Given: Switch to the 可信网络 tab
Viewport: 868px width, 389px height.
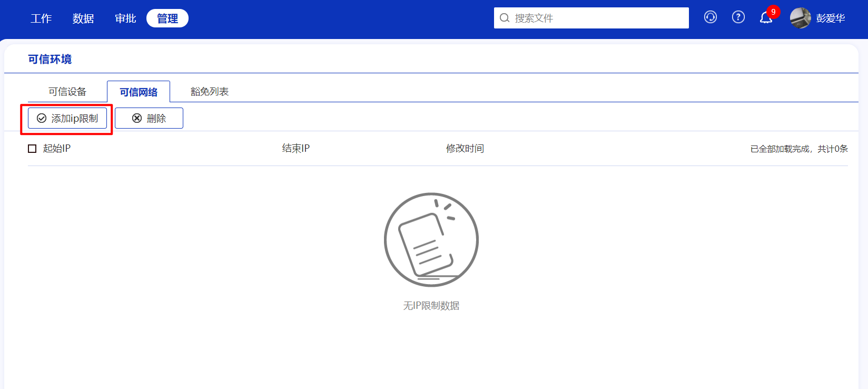Looking at the screenshot, I should (139, 92).
